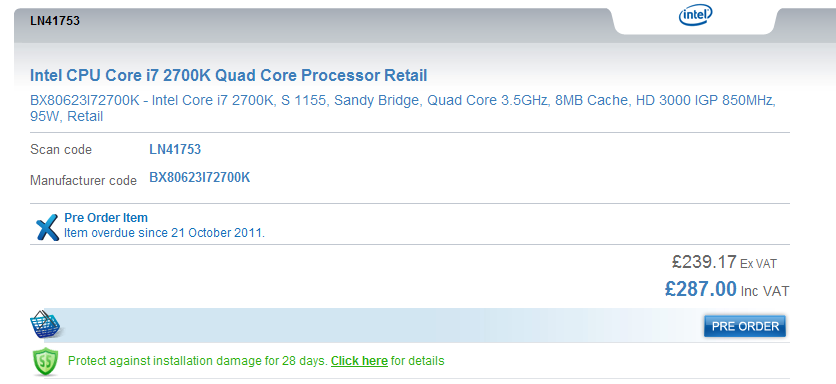836x384 pixels.
Task: Click the Intel CPU Core i7 2700K title
Action: point(229,75)
